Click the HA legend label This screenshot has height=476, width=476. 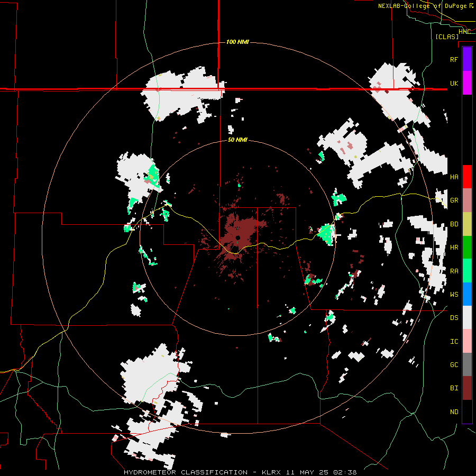coord(454,177)
